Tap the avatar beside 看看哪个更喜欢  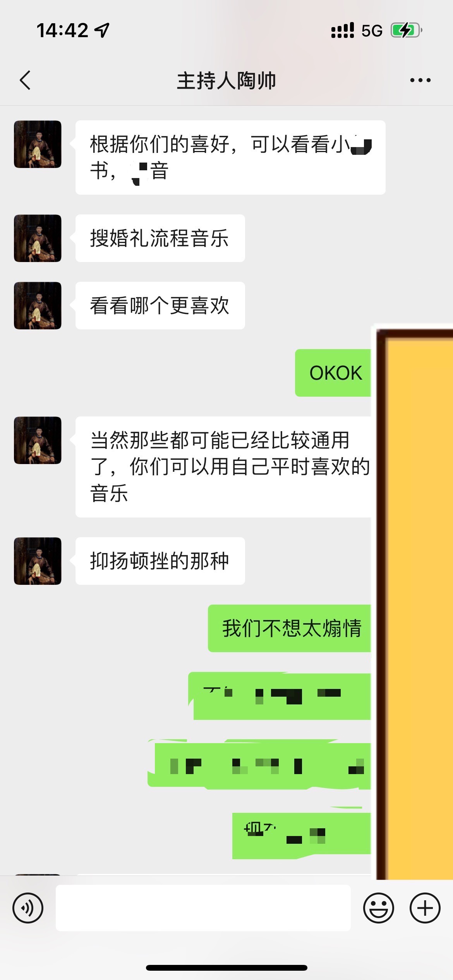point(38,305)
